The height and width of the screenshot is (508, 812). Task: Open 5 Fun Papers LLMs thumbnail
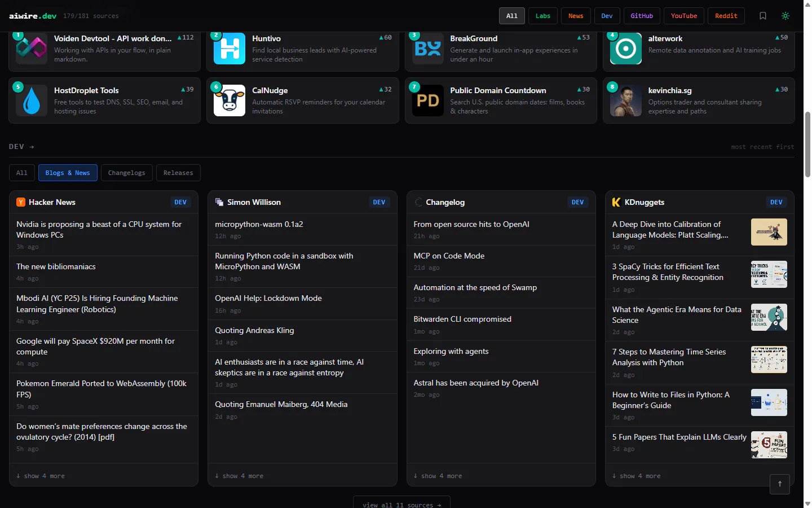(x=769, y=445)
